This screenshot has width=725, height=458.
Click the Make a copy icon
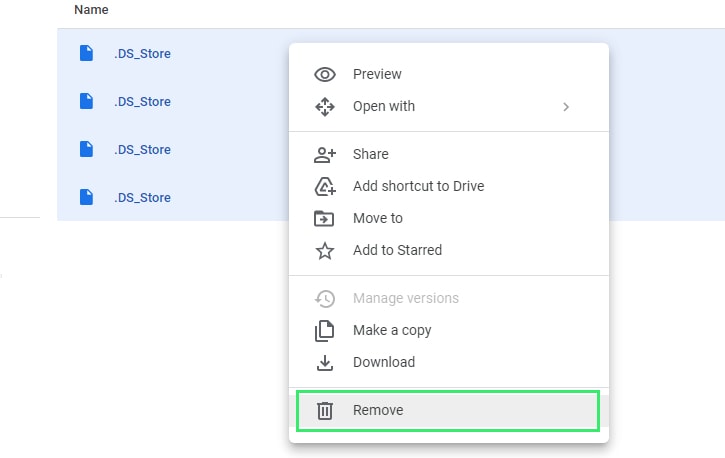[325, 331]
